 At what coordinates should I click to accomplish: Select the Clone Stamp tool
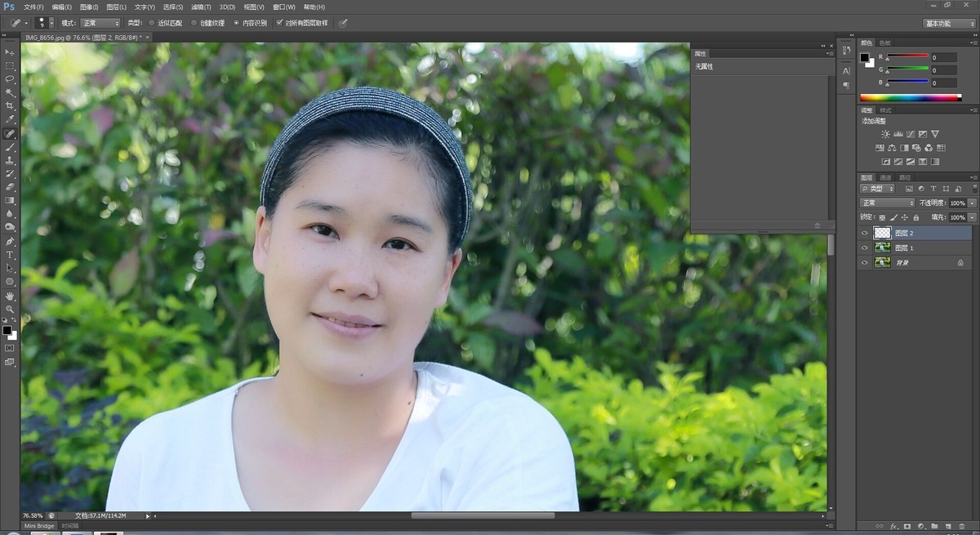click(x=11, y=160)
